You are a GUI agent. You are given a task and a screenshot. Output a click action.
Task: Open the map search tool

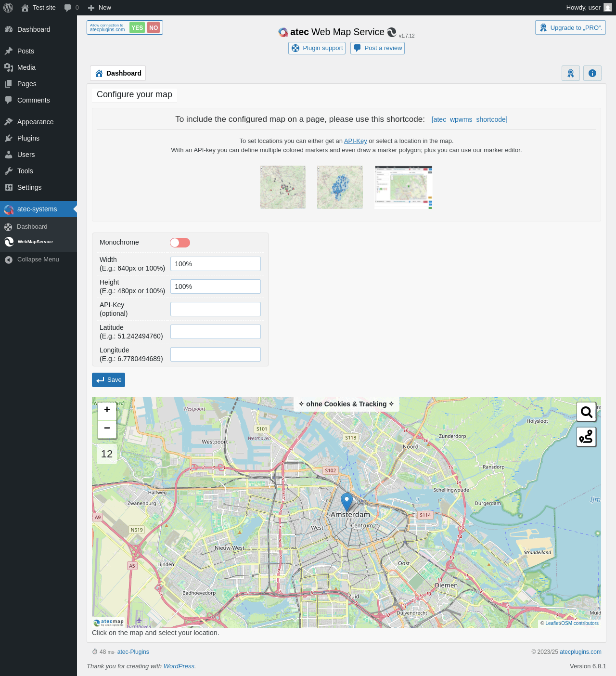coord(586,412)
